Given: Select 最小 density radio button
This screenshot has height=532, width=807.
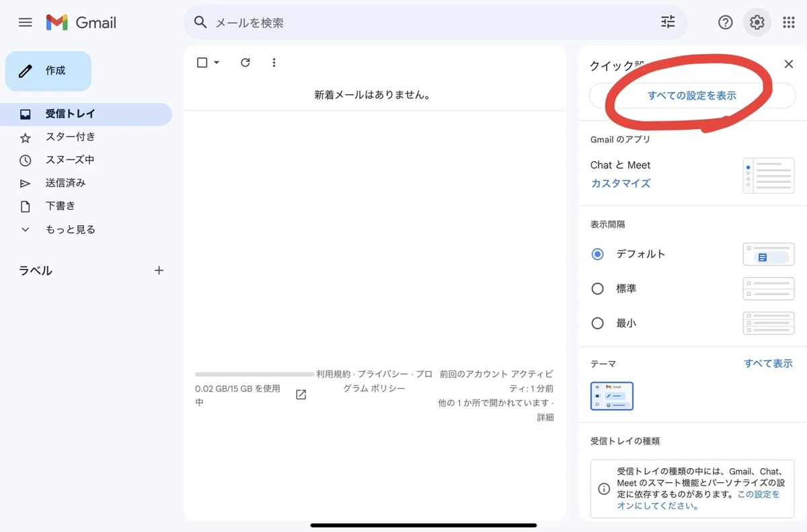Looking at the screenshot, I should (597, 323).
